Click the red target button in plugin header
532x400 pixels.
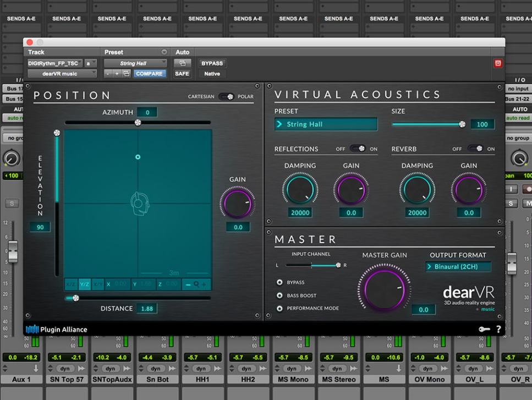[x=498, y=63]
